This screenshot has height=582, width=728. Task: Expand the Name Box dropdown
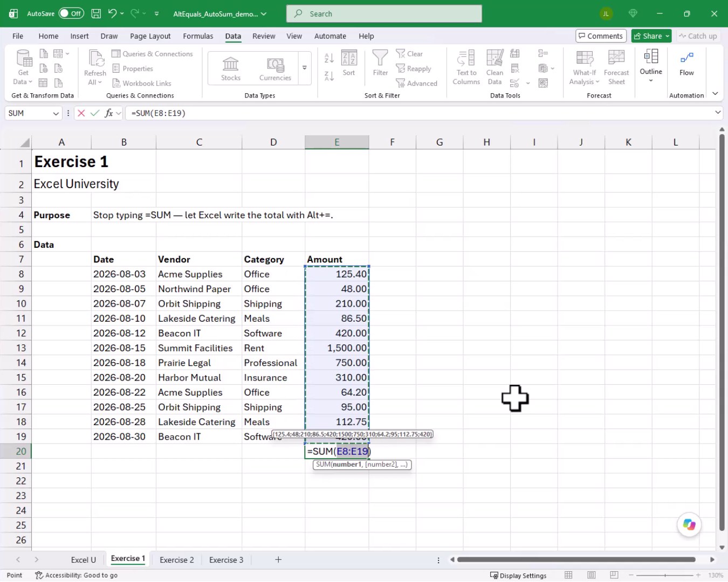coord(56,113)
